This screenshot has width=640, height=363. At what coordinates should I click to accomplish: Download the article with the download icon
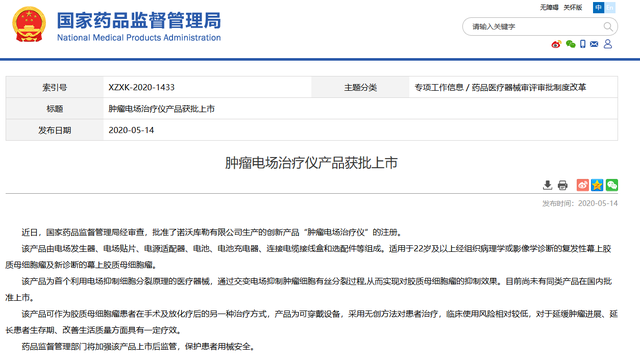pyautogui.click(x=547, y=185)
